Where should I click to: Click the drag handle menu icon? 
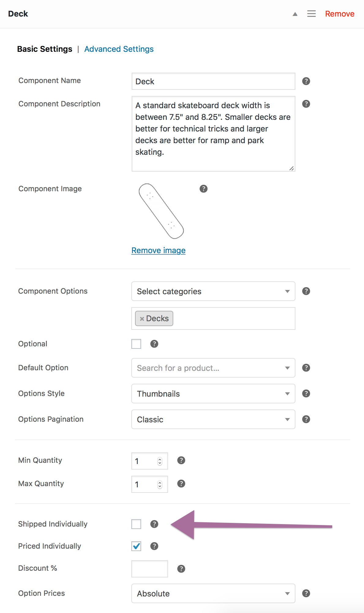pyautogui.click(x=311, y=14)
